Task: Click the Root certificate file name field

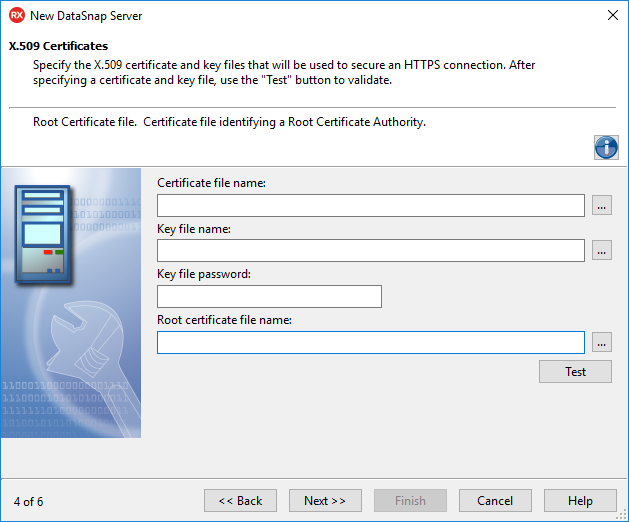Action: [x=370, y=342]
